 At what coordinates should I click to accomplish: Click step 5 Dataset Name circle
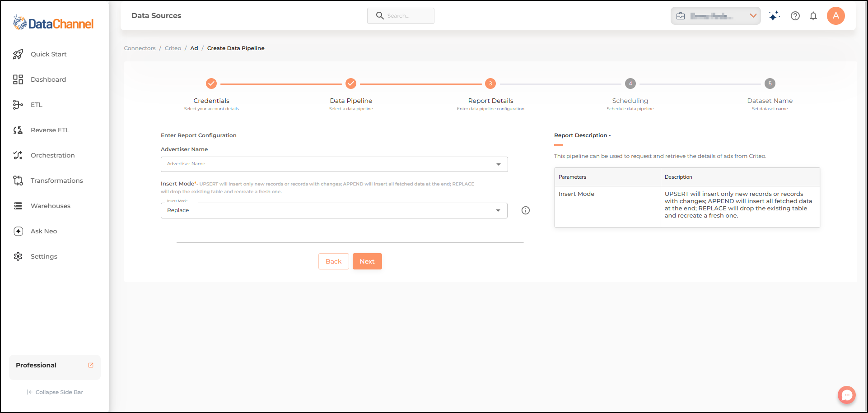770,84
